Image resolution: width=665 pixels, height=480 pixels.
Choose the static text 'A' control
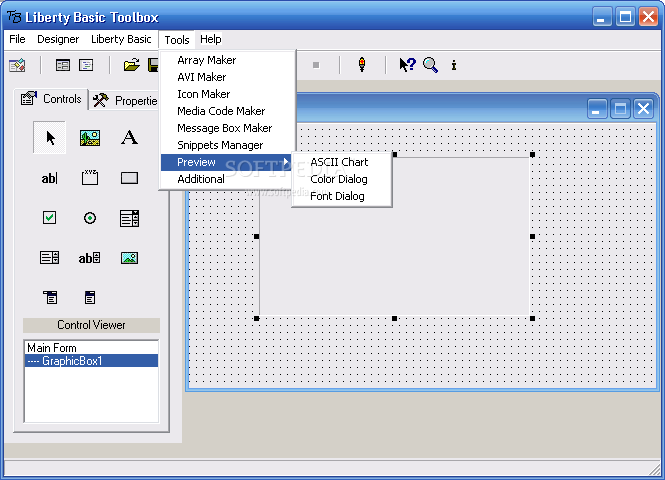(x=129, y=137)
